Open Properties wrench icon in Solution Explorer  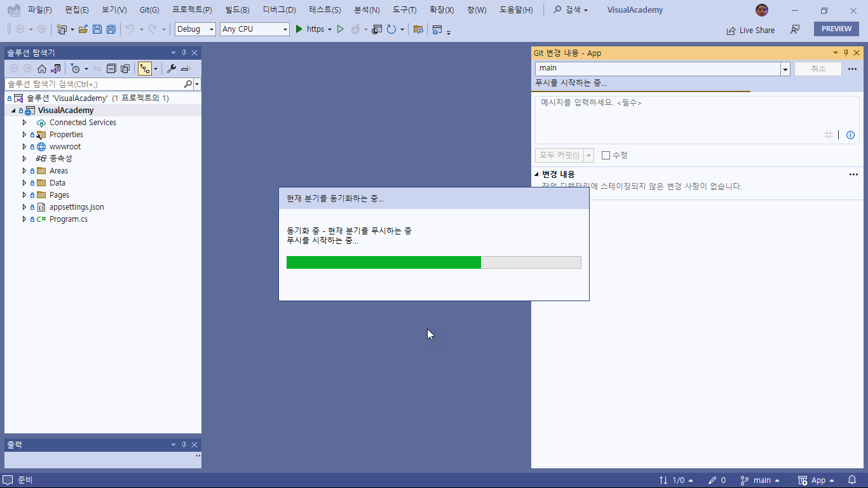[171, 69]
